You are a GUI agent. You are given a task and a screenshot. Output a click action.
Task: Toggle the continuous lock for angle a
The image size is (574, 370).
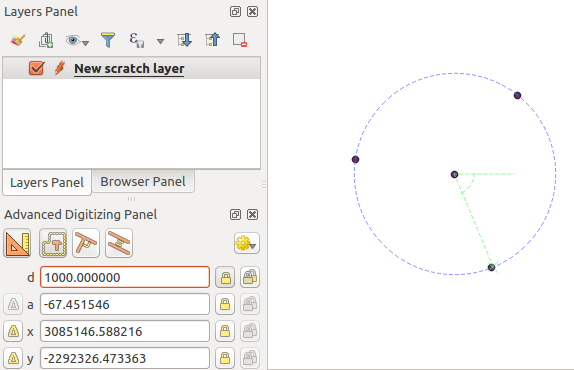click(250, 304)
